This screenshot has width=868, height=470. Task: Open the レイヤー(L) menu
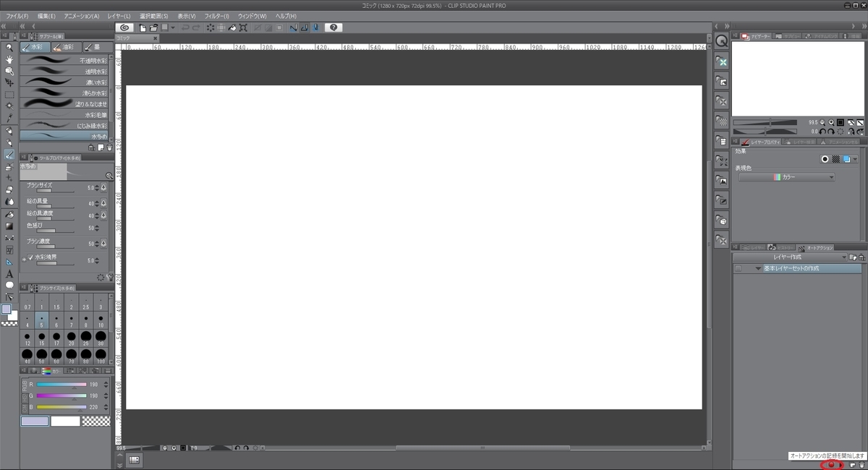(119, 16)
